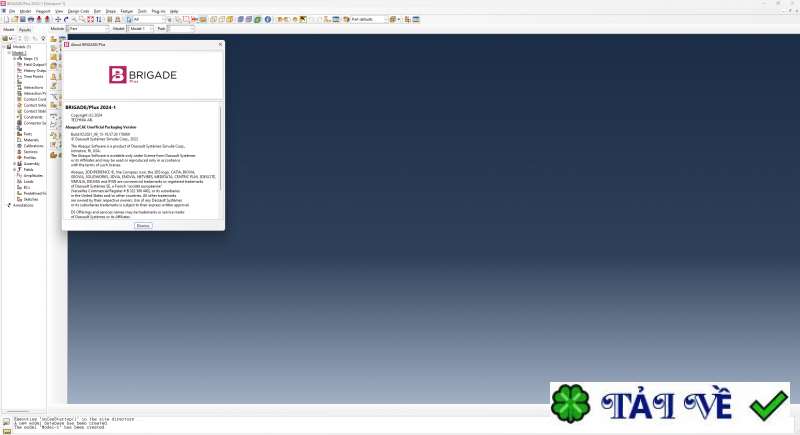This screenshot has width=800, height=435.
Task: Click the command line interface icon
Action: (x=7, y=431)
